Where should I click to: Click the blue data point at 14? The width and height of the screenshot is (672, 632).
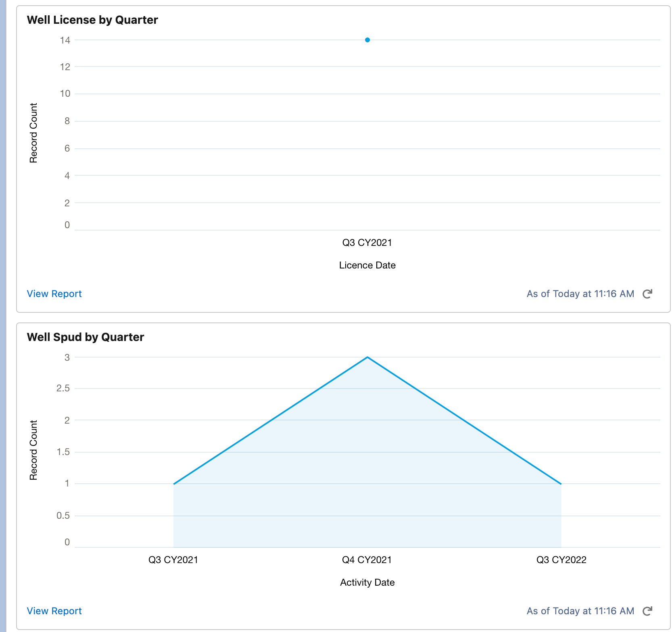(367, 40)
